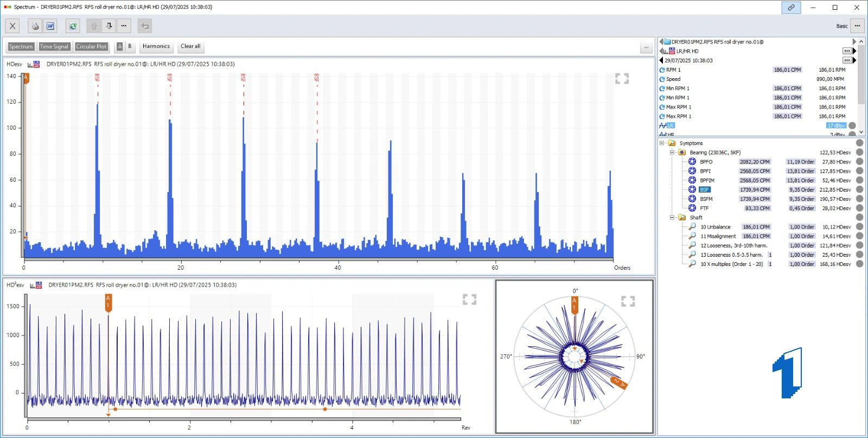This screenshot has width=868, height=438.
Task: Click the Harmonics button
Action: 156,47
